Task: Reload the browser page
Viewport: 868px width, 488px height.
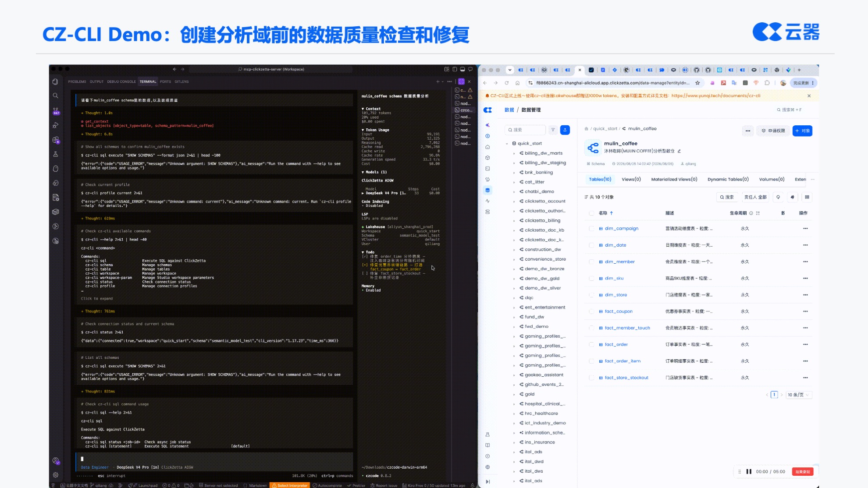Action: 506,83
